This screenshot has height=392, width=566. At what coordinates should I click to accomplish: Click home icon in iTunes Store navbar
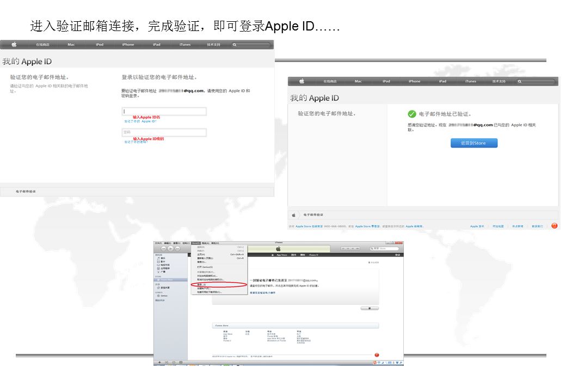coord(273,255)
